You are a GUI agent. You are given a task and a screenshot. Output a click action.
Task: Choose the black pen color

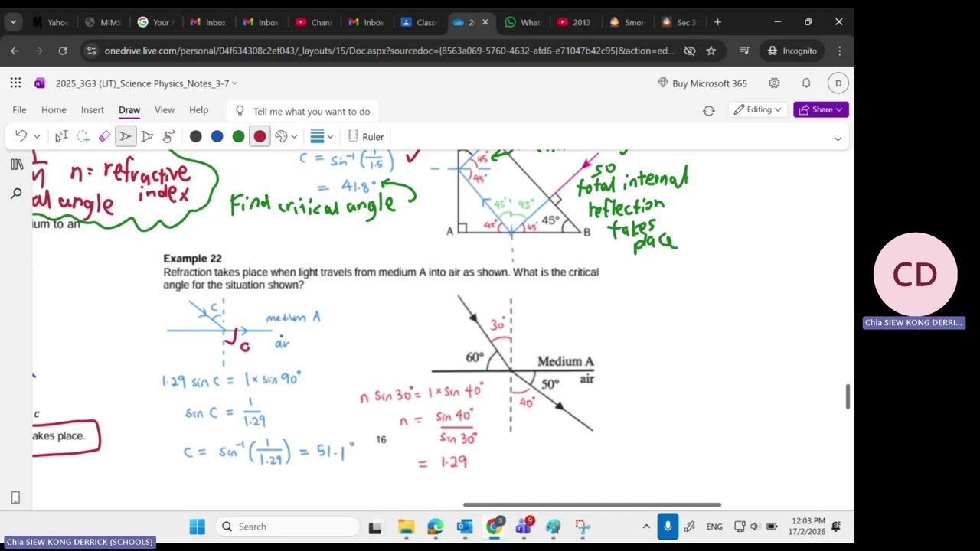196,136
